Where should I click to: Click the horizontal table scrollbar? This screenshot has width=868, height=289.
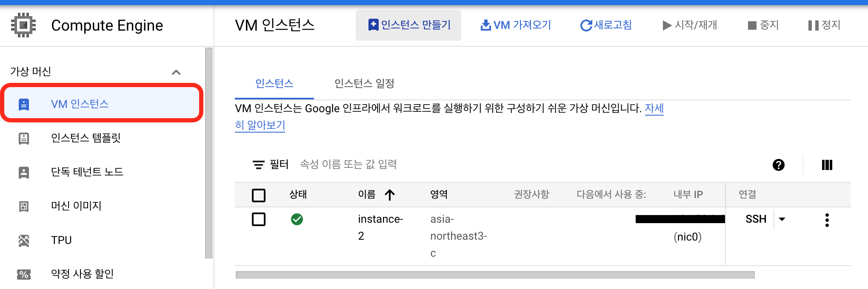click(495, 275)
